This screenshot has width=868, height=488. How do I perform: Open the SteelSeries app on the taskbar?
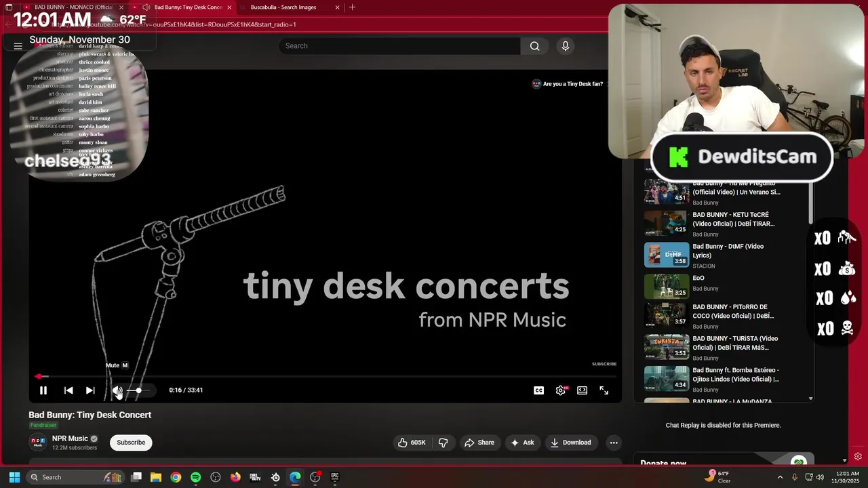tap(275, 477)
